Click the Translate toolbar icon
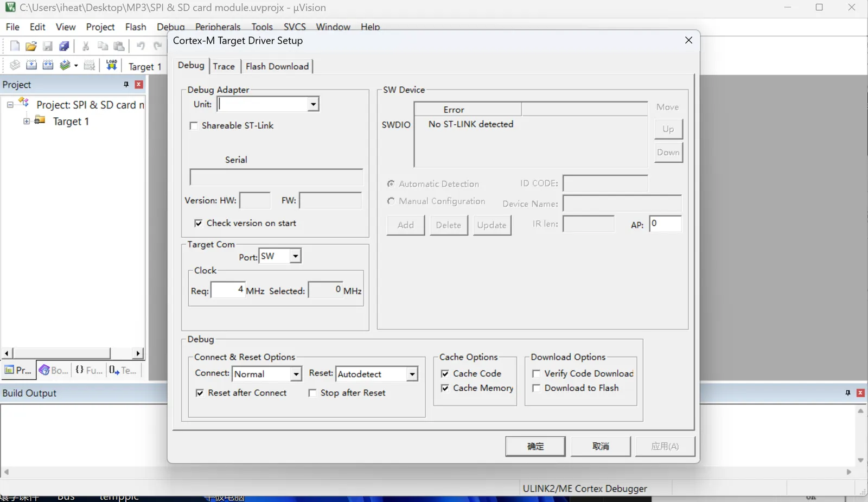Screen dimensions: 868x502 tap(15, 65)
